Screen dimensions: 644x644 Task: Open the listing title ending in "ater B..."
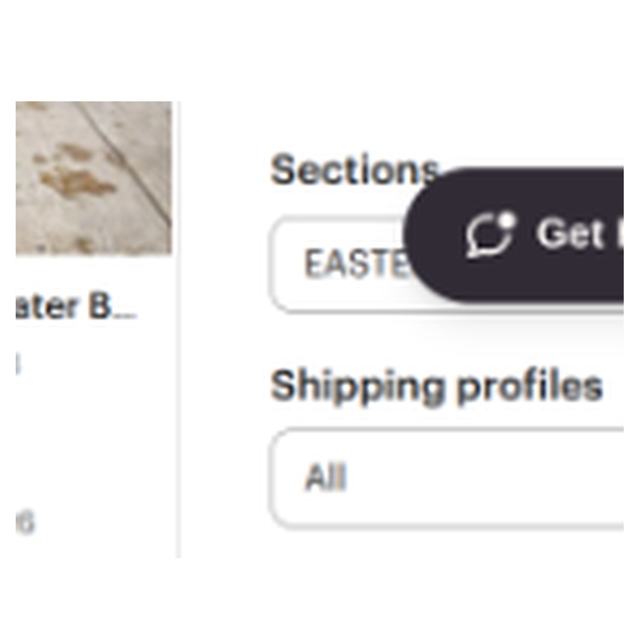click(76, 307)
